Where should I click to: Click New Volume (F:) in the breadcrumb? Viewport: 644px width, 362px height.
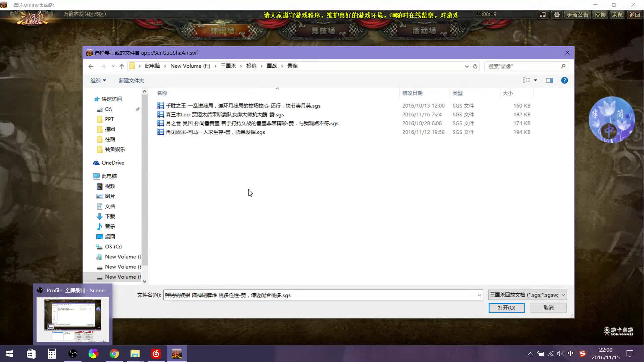[x=190, y=66]
